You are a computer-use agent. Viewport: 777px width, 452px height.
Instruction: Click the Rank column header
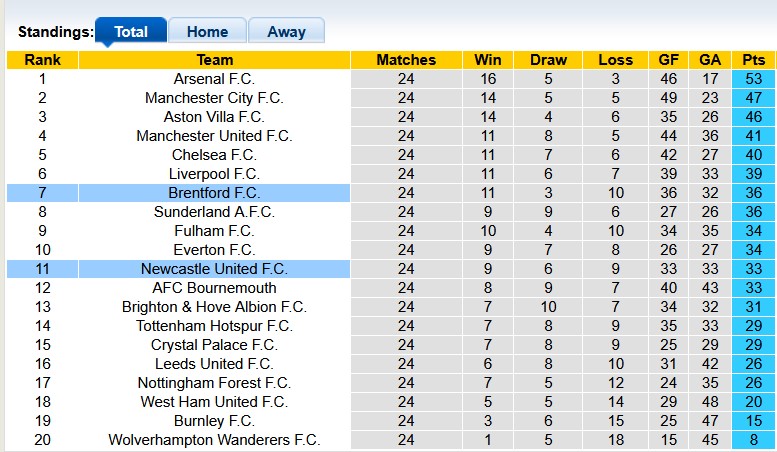43,60
